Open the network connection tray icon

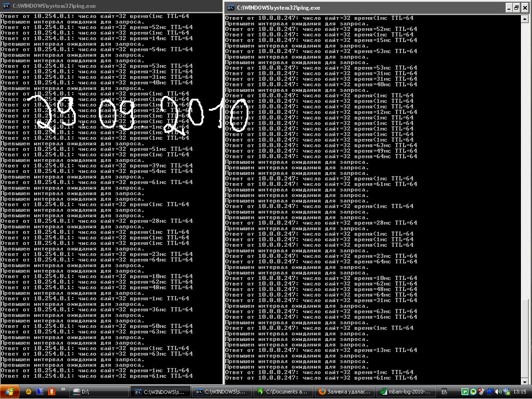coord(490,392)
